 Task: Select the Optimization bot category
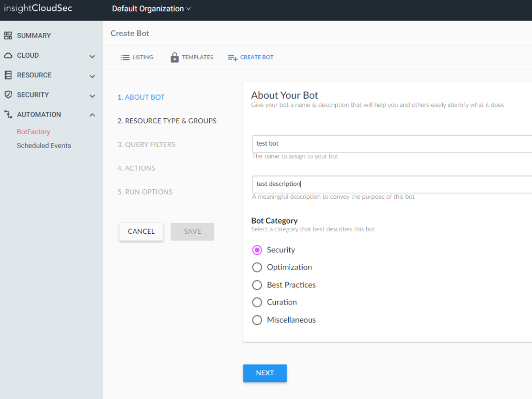[x=257, y=267]
